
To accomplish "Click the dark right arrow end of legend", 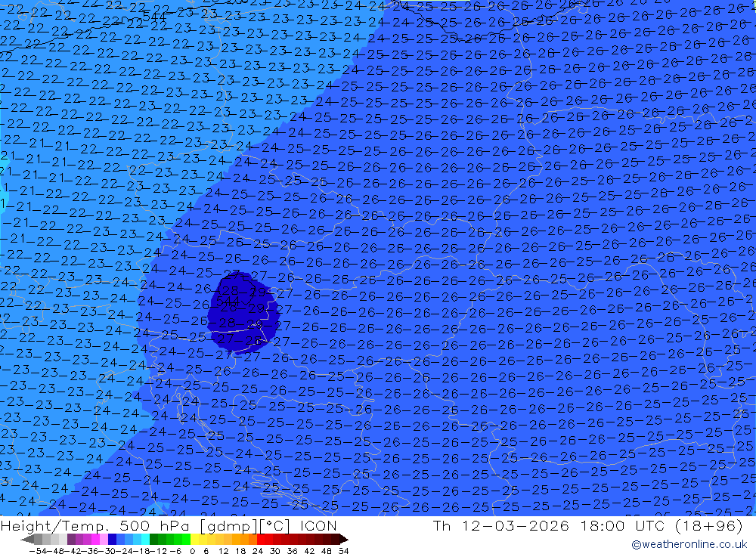I will [344, 539].
